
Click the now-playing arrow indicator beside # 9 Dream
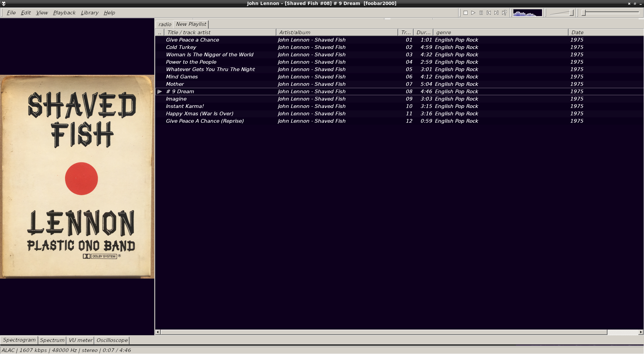coord(160,92)
